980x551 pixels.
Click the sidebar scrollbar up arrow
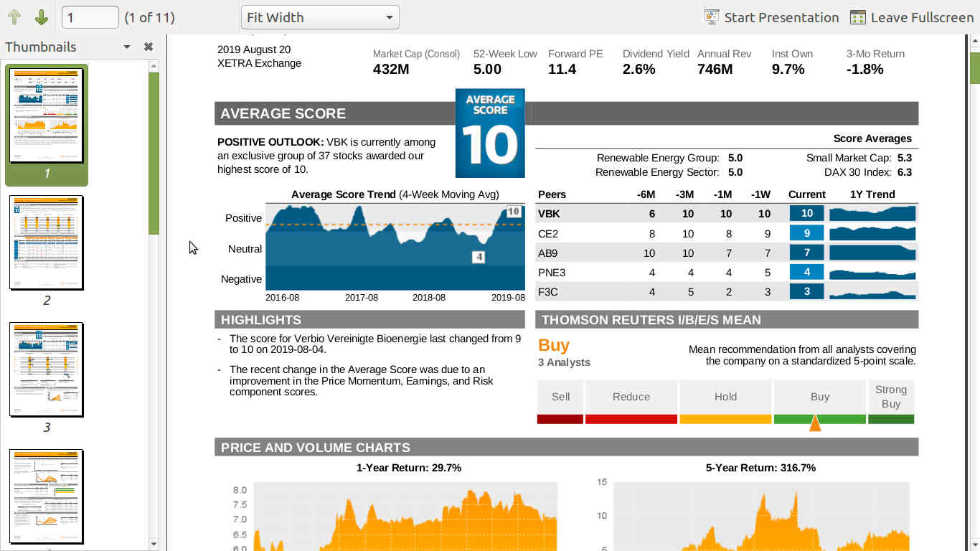[x=154, y=66]
